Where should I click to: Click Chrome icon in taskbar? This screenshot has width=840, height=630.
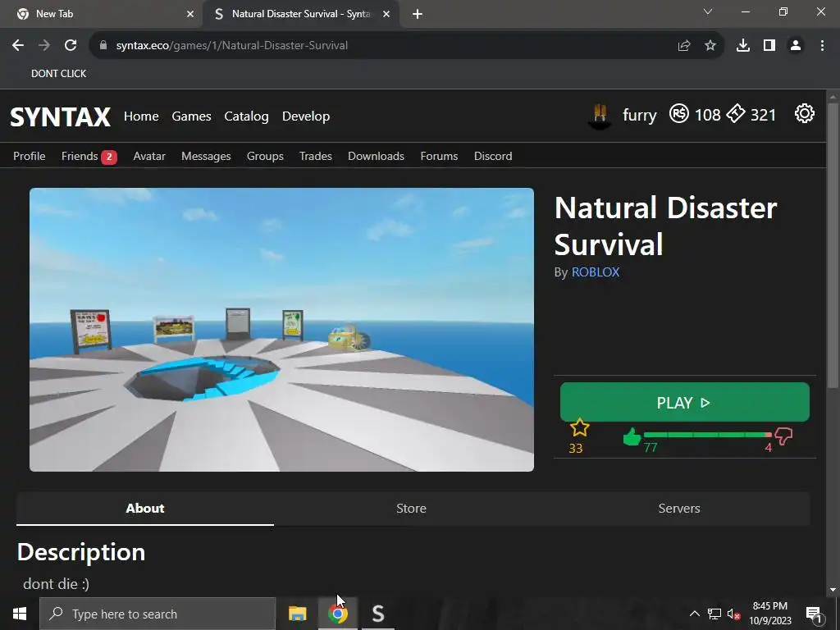pyautogui.click(x=337, y=614)
